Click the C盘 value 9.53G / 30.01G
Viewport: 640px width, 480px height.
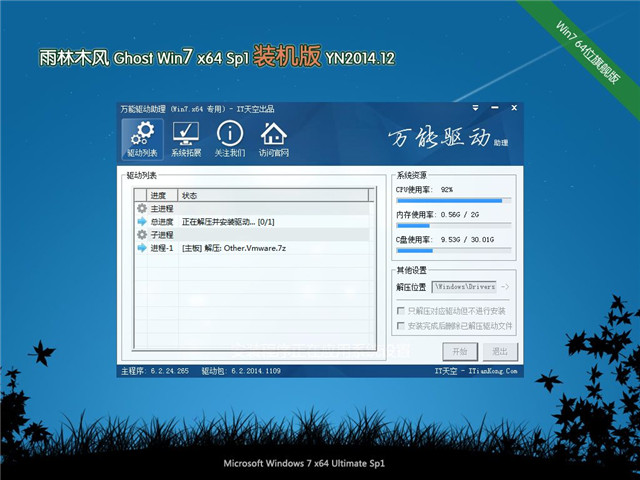(467, 240)
